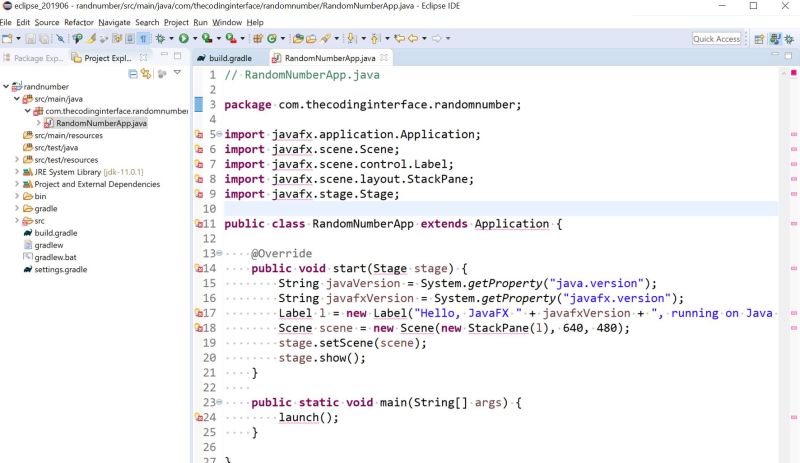
Task: Click the Save All toolbar icon
Action: (44, 38)
